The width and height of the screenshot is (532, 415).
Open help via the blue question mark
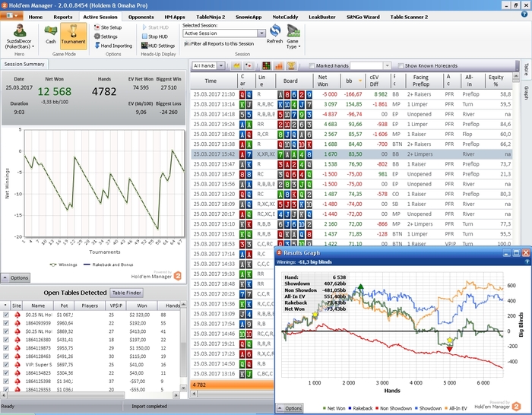[x=524, y=14]
